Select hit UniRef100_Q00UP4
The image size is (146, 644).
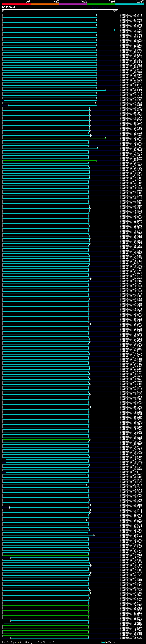click(x=131, y=90)
